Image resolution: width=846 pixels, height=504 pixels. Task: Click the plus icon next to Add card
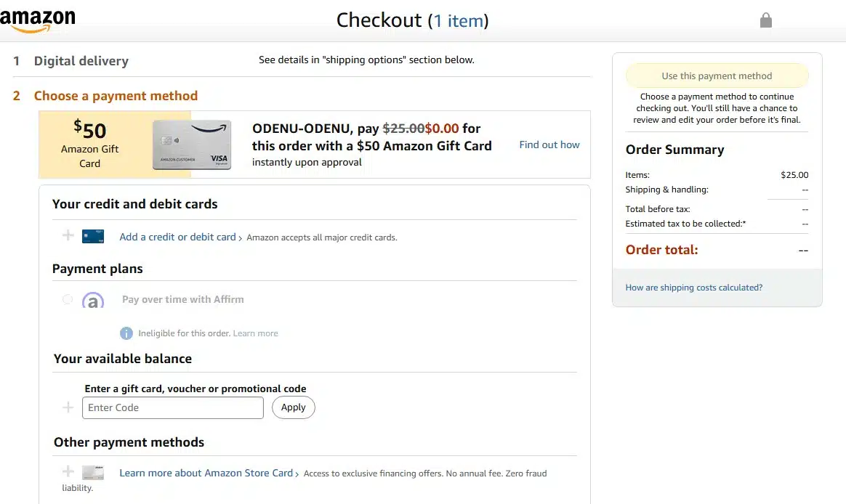point(68,235)
